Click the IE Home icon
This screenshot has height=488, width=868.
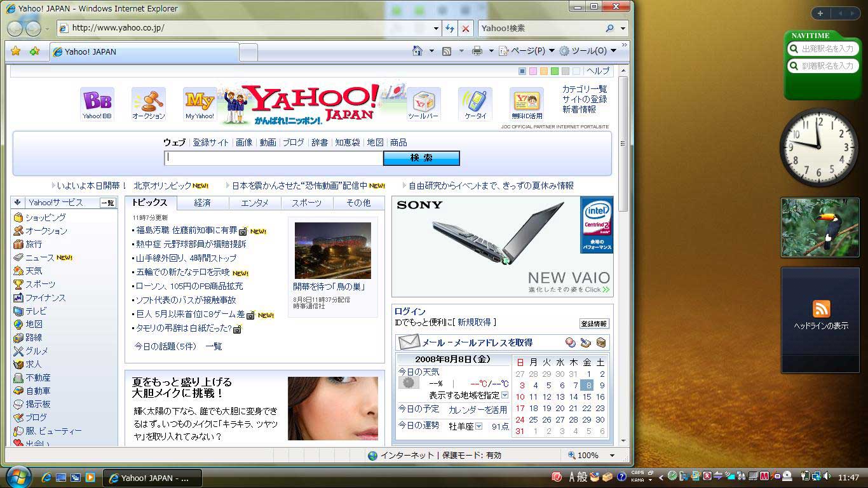point(417,51)
